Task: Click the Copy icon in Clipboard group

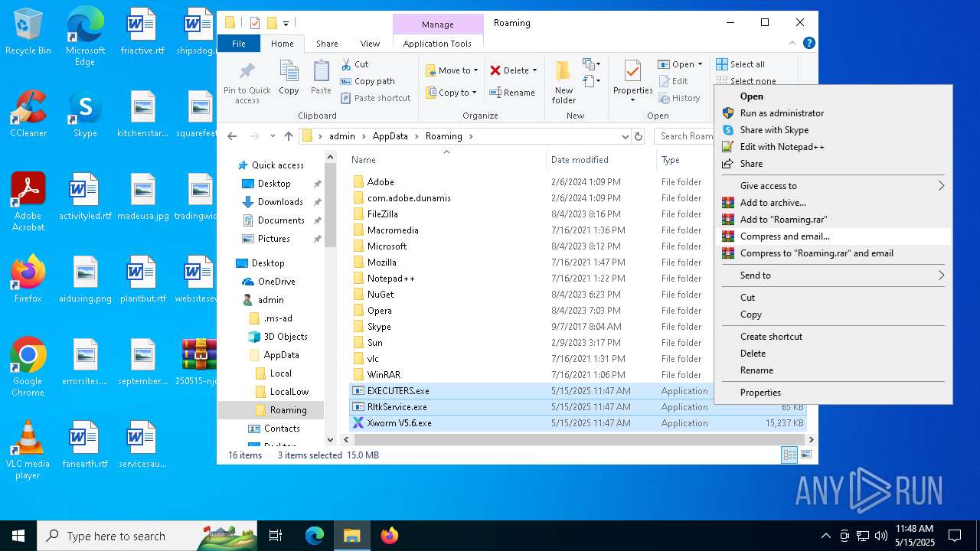Action: pyautogui.click(x=289, y=71)
